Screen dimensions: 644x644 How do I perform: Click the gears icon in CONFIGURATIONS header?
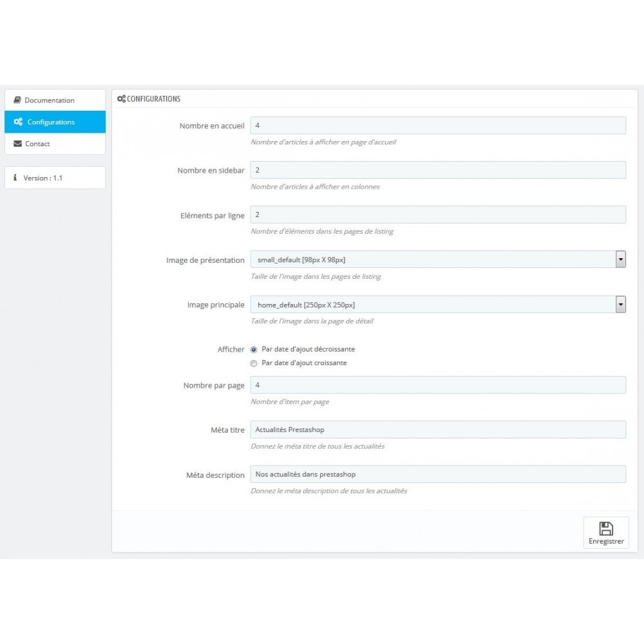click(x=121, y=99)
